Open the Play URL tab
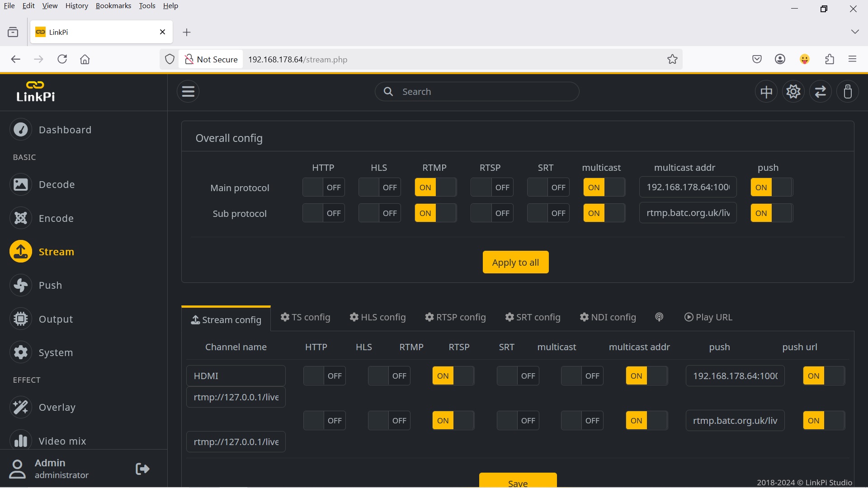This screenshot has height=488, width=868. (x=708, y=317)
